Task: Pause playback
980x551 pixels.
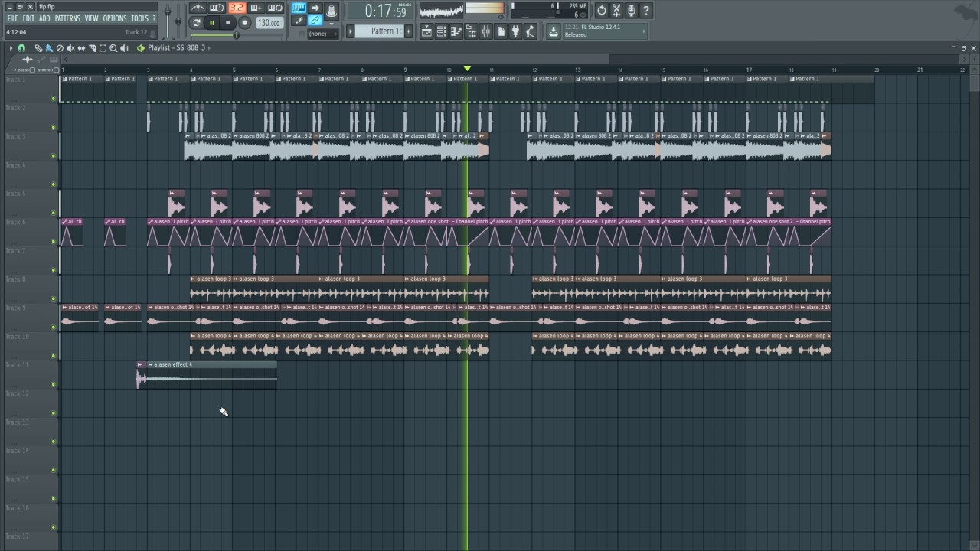Action: coord(212,23)
